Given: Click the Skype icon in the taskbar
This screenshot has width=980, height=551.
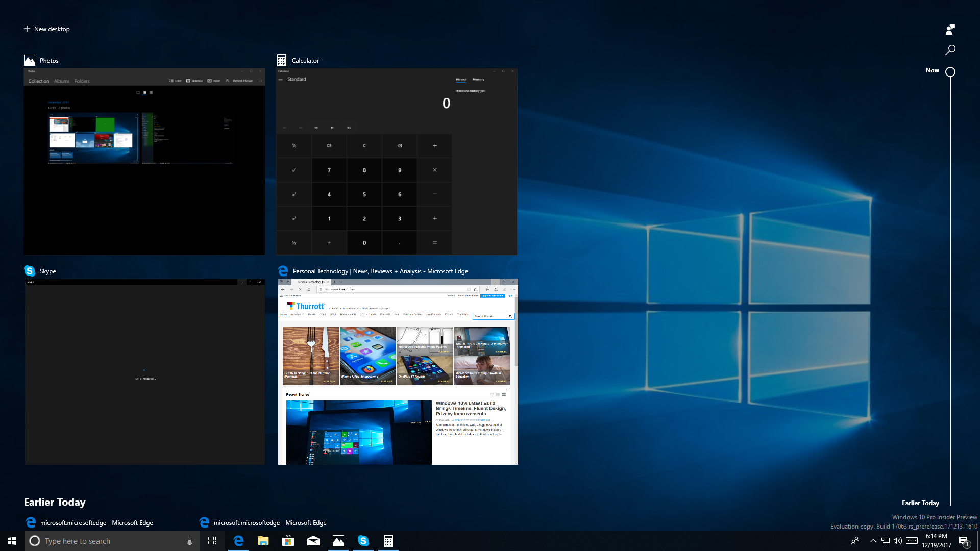Looking at the screenshot, I should coord(363,541).
